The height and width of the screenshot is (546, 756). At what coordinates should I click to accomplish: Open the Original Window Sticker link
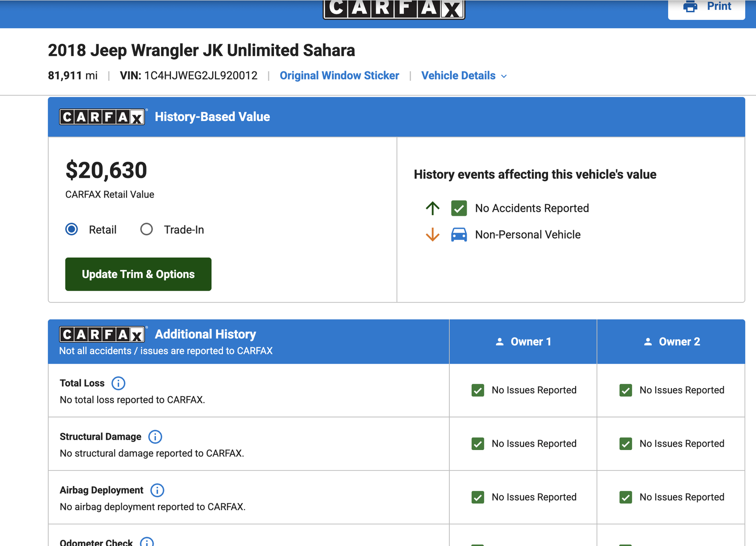tap(339, 76)
